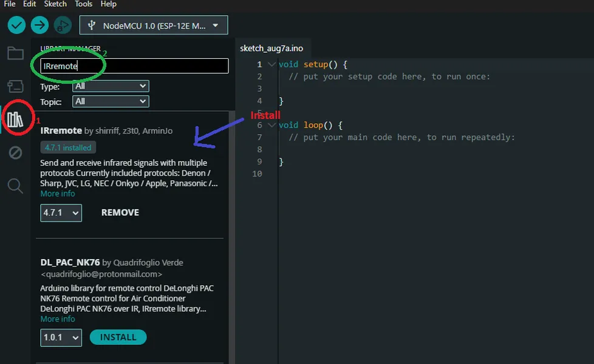This screenshot has width=594, height=364.
Task: Click the quadrifoglio@protonmail.com author text
Action: [x=101, y=274]
